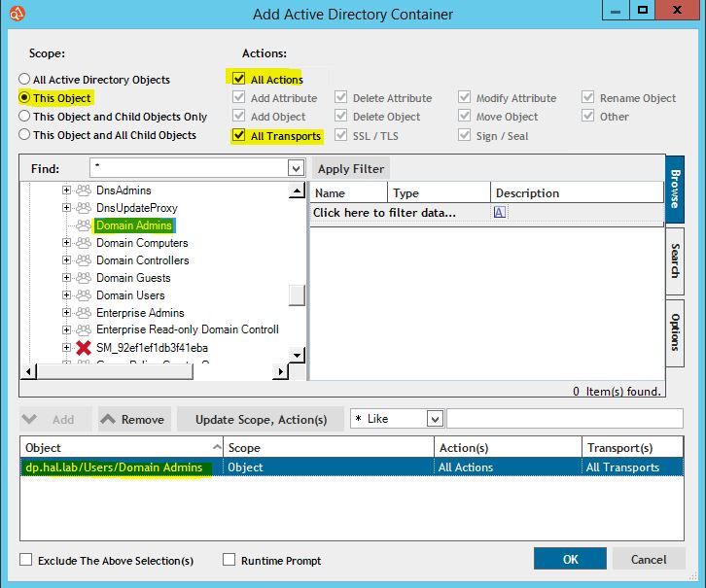706x588 pixels.
Task: Click the Apply Filter button
Action: 351,169
